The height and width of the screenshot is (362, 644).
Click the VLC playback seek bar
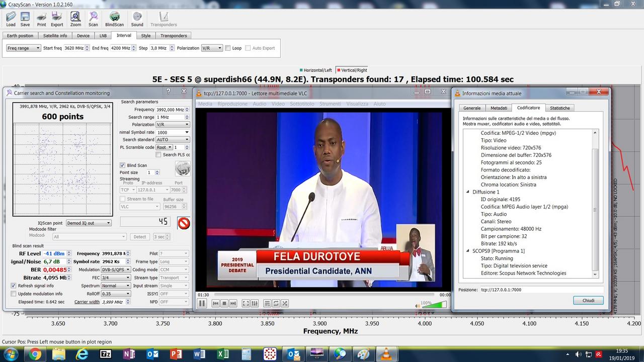[325, 295]
